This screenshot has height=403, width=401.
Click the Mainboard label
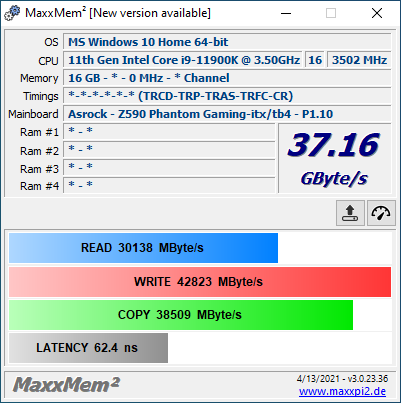point(33,114)
